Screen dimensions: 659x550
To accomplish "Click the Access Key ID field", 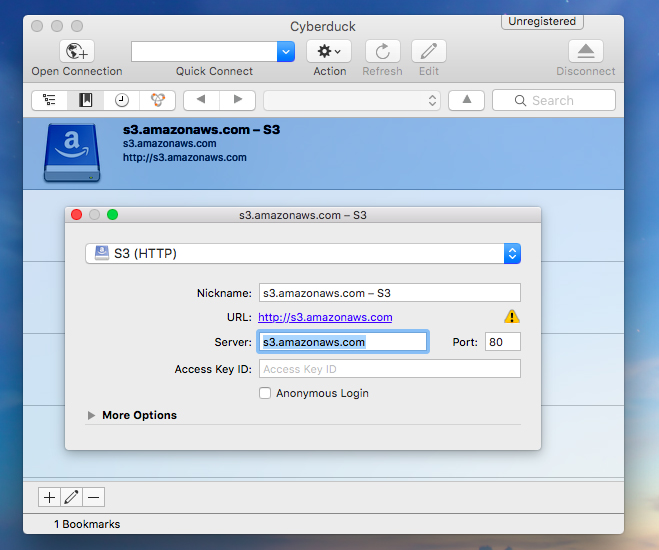I will pyautogui.click(x=389, y=369).
